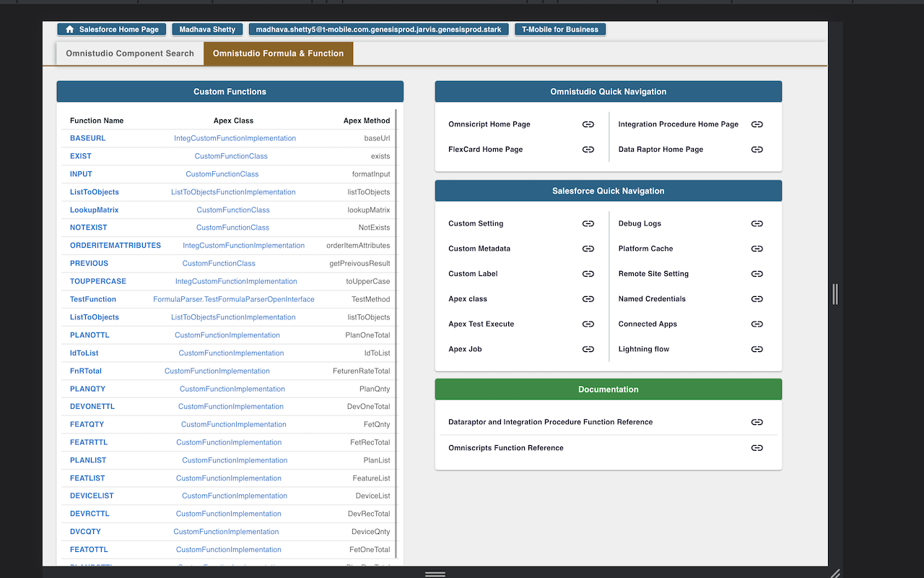Open the Apex Test Execute link icon
The width and height of the screenshot is (924, 578).
588,324
